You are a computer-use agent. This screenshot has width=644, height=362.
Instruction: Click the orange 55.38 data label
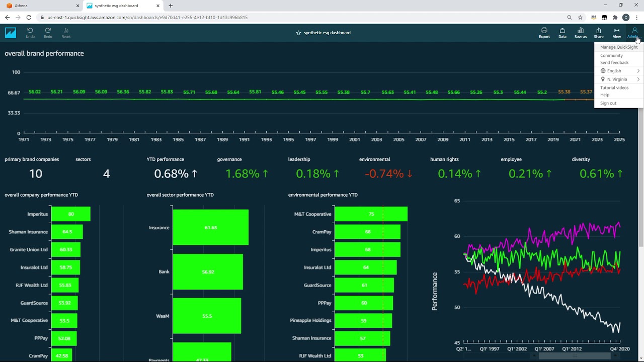[564, 92]
